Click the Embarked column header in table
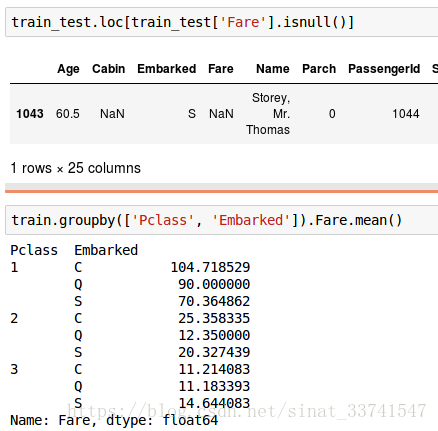 [x=167, y=69]
